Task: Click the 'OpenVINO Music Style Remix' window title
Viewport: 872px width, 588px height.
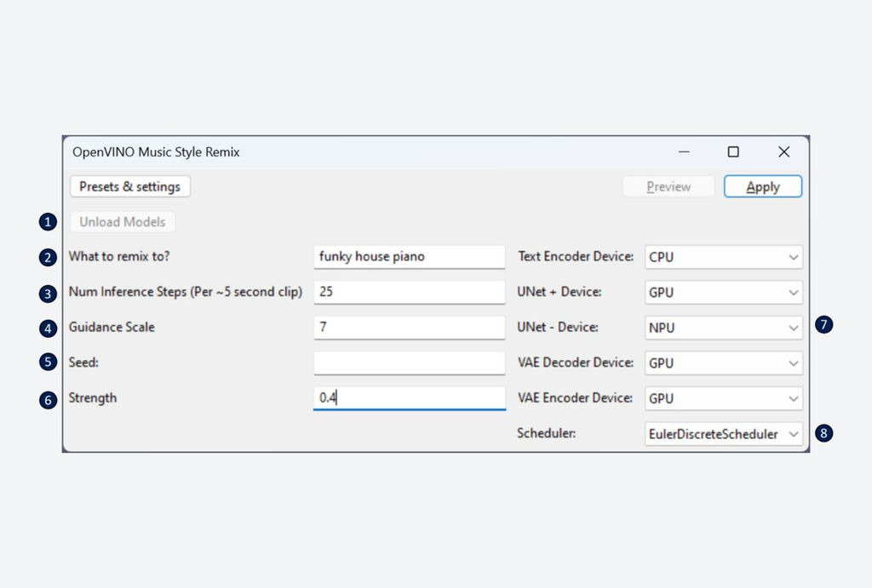Action: [156, 152]
